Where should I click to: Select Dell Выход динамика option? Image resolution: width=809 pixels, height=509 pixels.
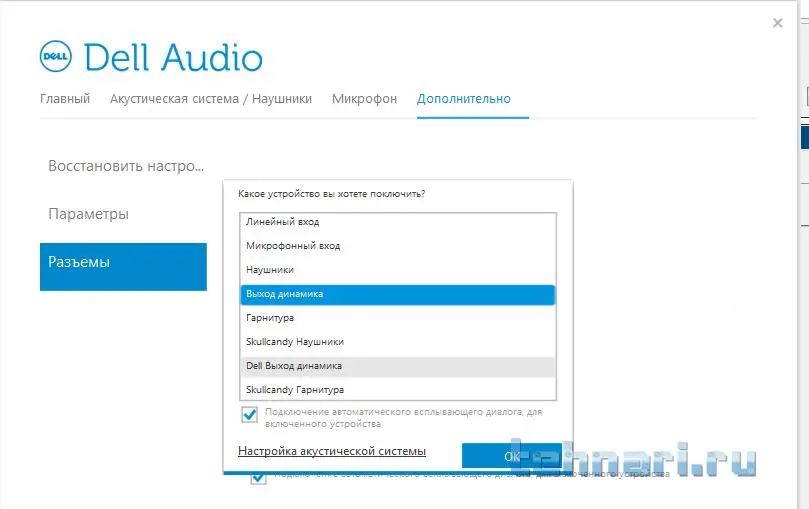398,366
